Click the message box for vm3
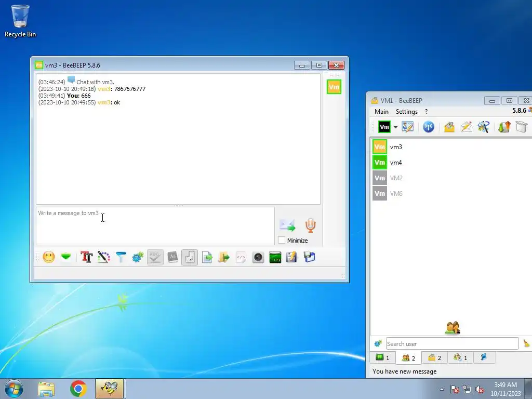Screen dimensions: 532x399 [x=155, y=225]
